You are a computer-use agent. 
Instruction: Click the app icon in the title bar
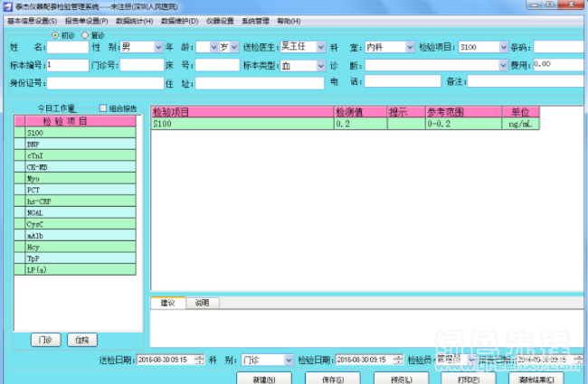tap(7, 6)
